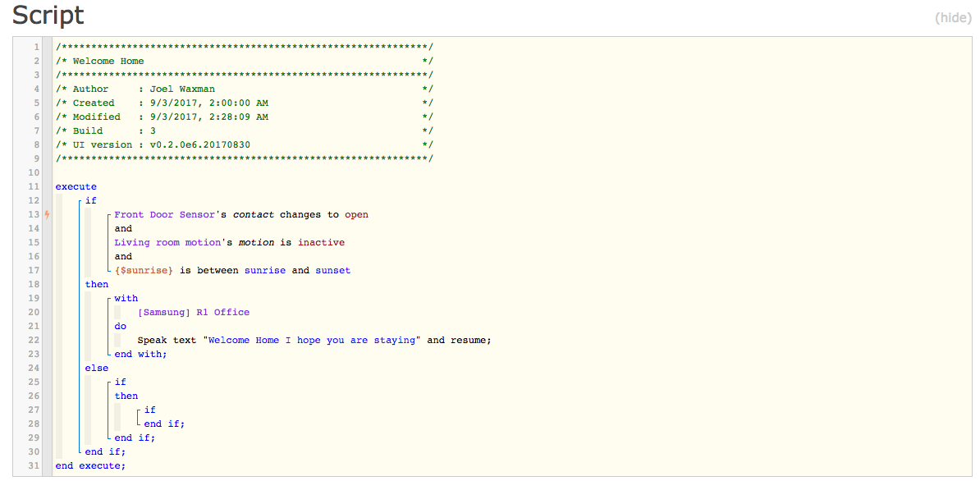
Task: Click the "Speak text" command on line 22
Action: coord(167,341)
